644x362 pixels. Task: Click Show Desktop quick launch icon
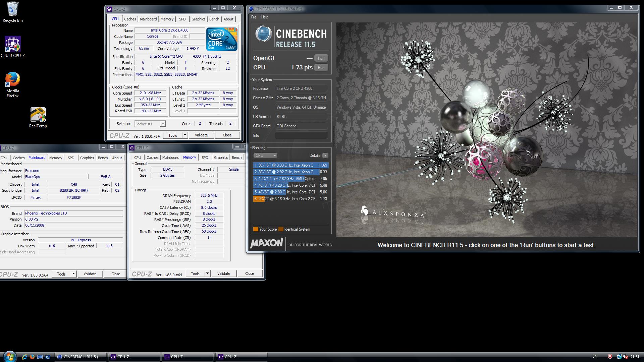(40, 357)
